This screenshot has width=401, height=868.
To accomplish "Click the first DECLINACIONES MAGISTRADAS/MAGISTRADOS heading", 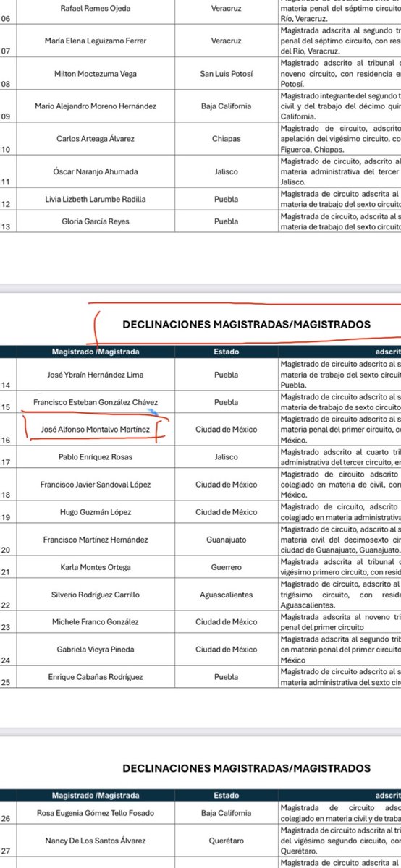I will pos(246,324).
